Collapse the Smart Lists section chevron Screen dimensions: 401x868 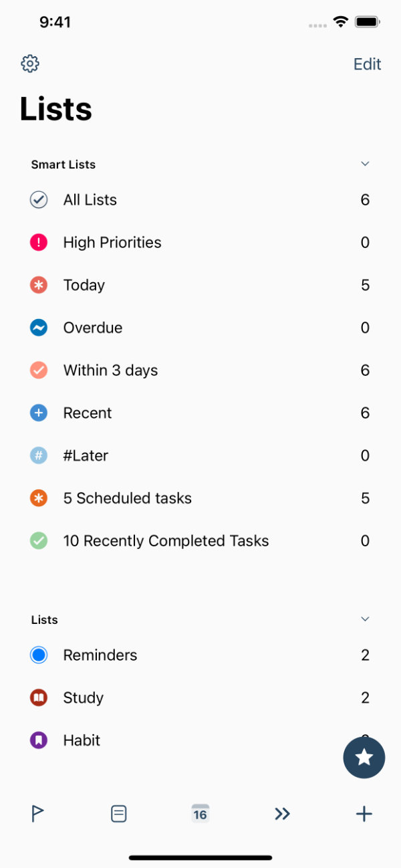[x=365, y=164]
